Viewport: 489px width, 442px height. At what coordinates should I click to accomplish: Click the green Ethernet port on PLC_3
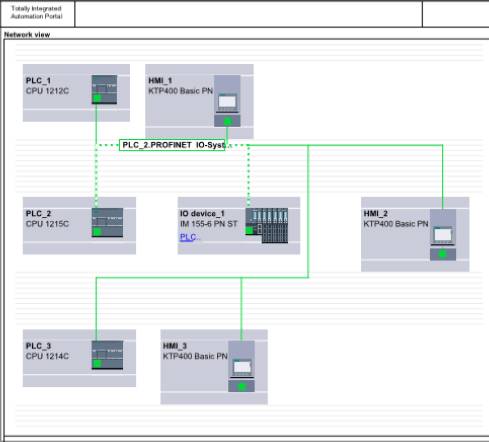(97, 364)
